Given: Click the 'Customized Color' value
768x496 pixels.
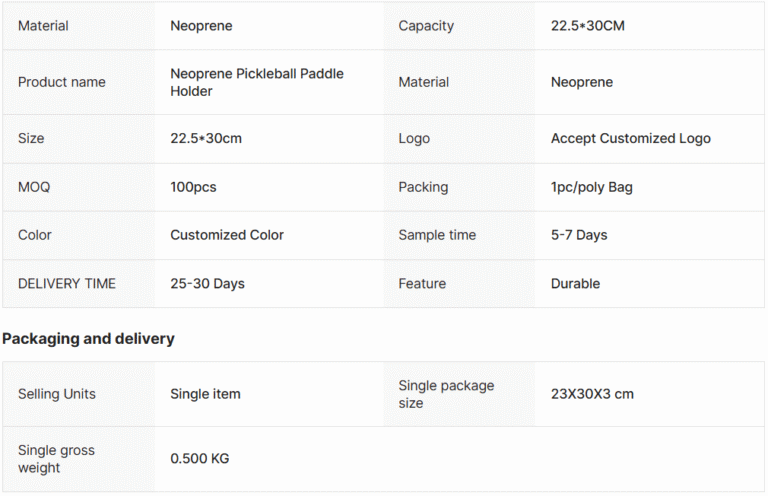Looking at the screenshot, I should tap(227, 235).
